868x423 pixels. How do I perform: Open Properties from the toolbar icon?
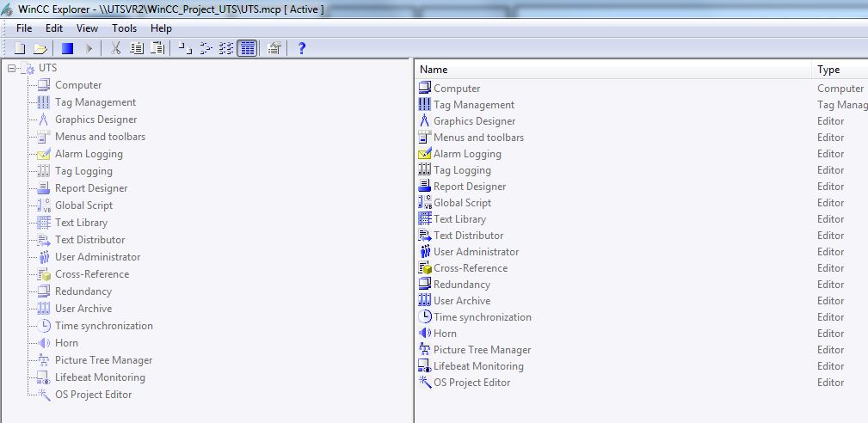(x=274, y=49)
